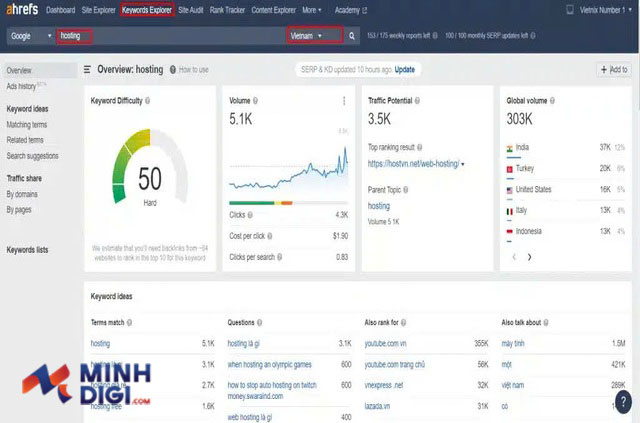Screen dimensions: 640x423
Task: Click the Clicks per search info icon
Action: (x=280, y=257)
